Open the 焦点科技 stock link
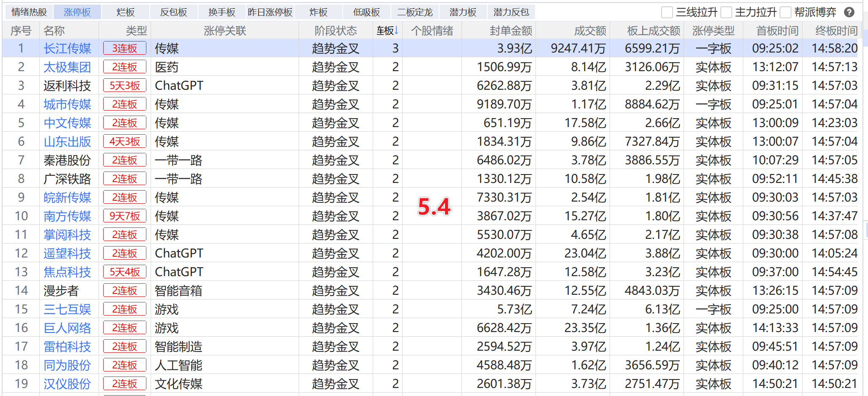 click(x=67, y=272)
